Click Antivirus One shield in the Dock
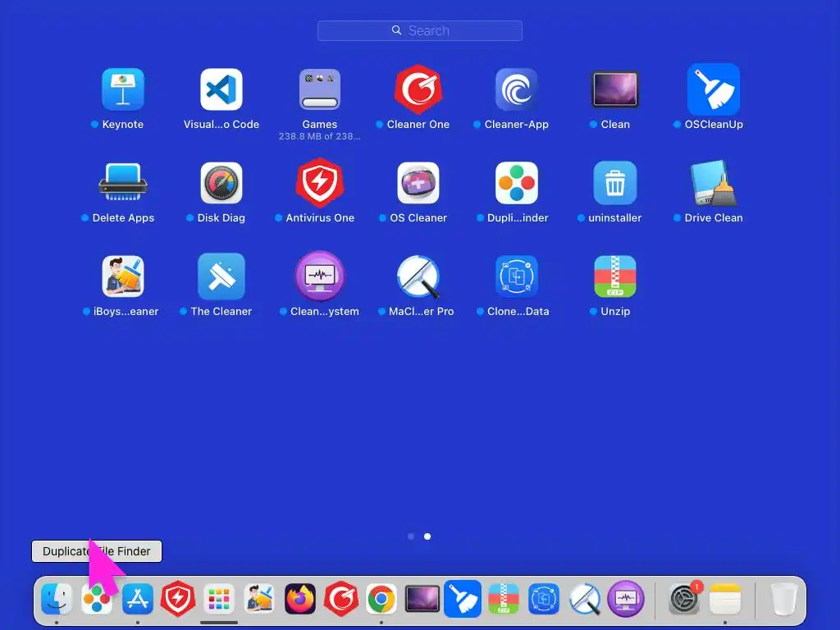This screenshot has height=630, width=840. click(178, 598)
